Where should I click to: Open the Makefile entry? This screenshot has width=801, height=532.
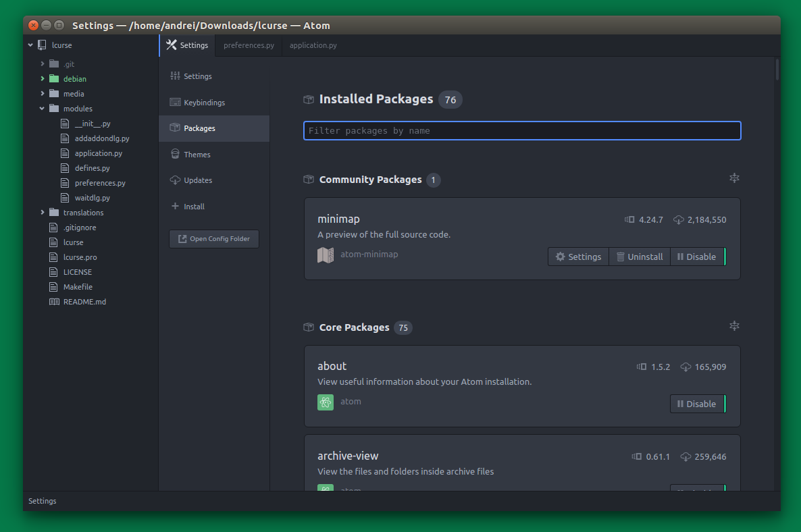(78, 287)
